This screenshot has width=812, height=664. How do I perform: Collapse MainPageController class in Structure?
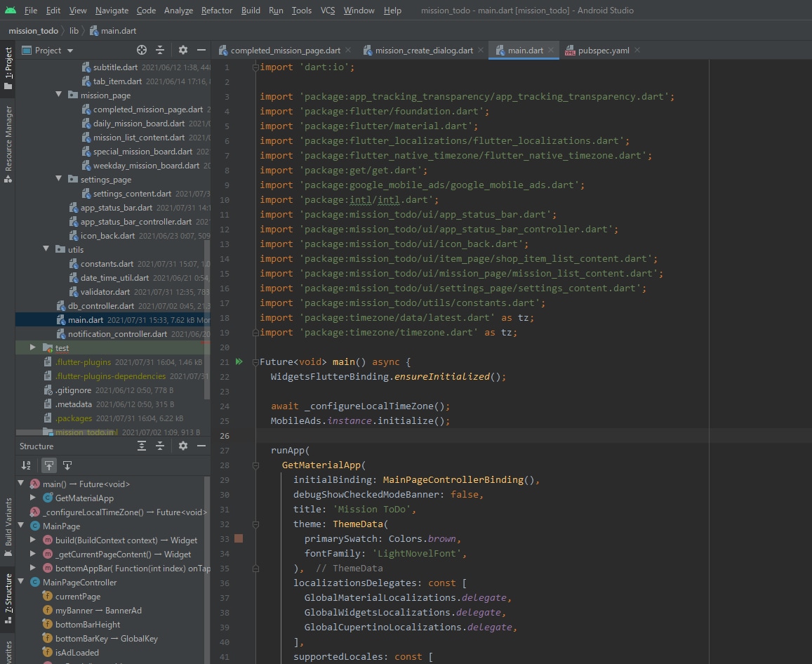pos(21,582)
